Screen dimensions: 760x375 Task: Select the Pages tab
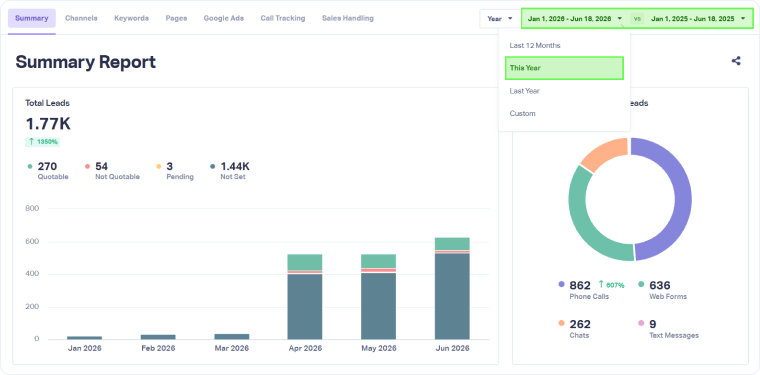(x=176, y=18)
